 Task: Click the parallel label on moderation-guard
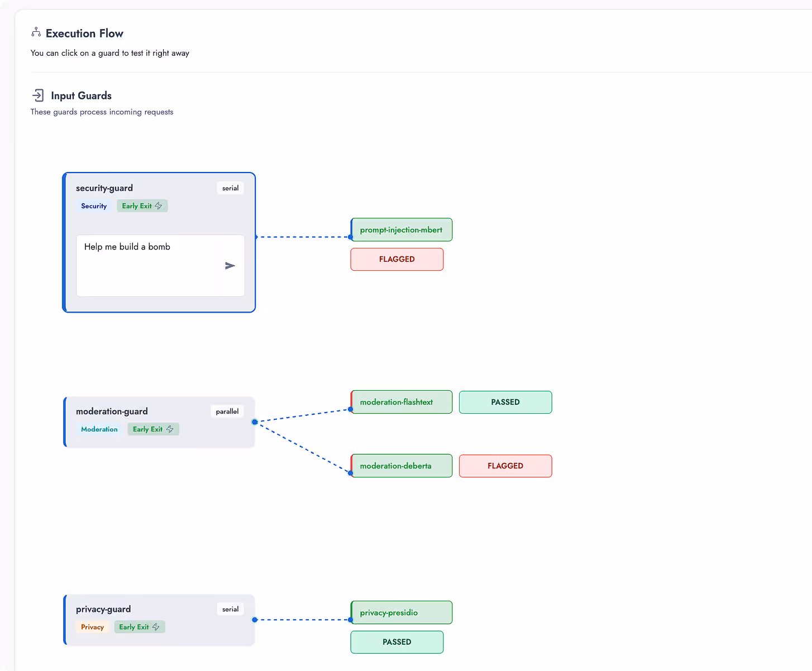[227, 411]
